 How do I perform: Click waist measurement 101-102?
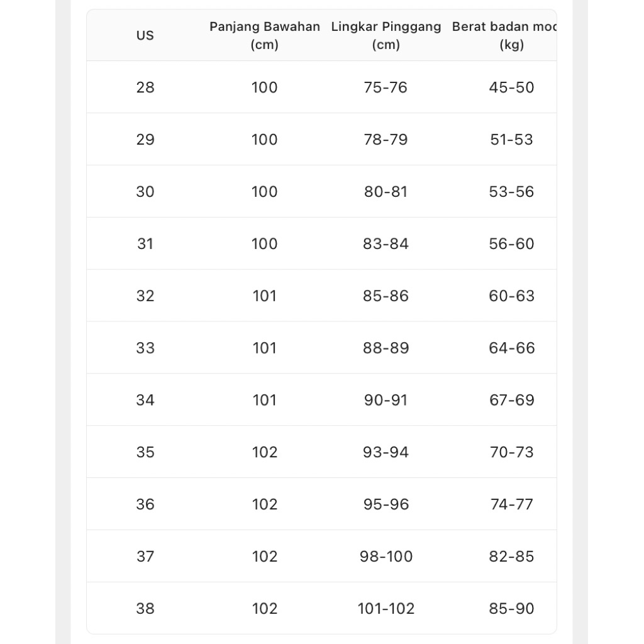(x=386, y=609)
